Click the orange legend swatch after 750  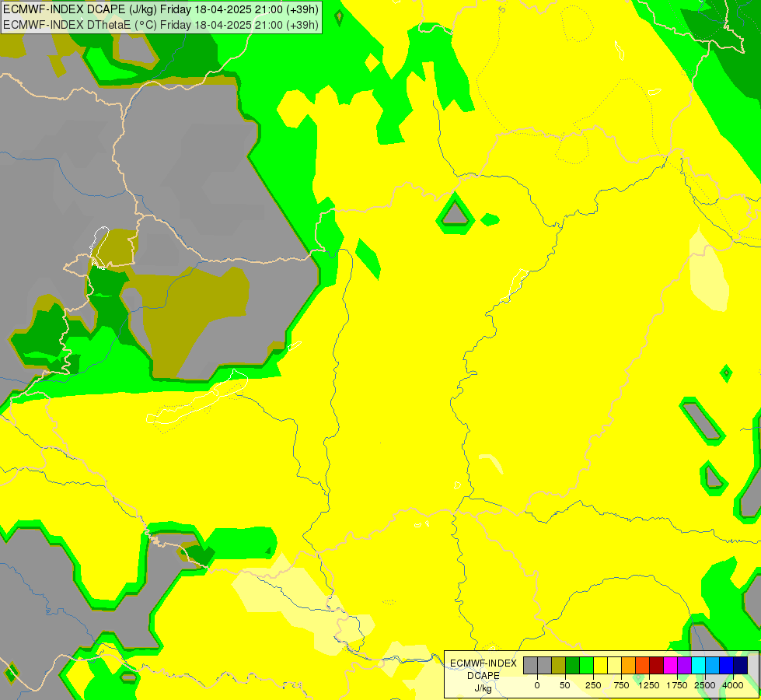(x=629, y=666)
